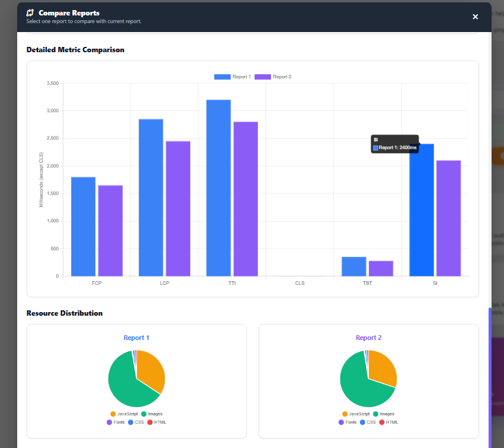Toggle CSS in Report 2 pie legend
Screen dimensions: 504x448
[367, 422]
